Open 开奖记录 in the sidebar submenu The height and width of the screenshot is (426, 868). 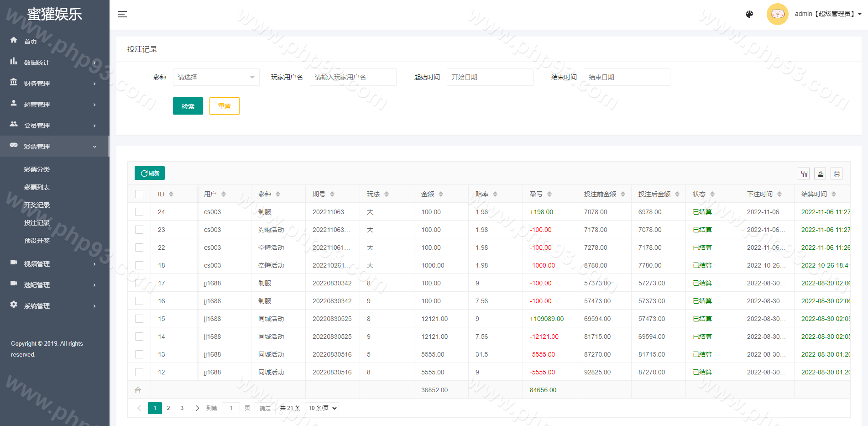[37, 205]
